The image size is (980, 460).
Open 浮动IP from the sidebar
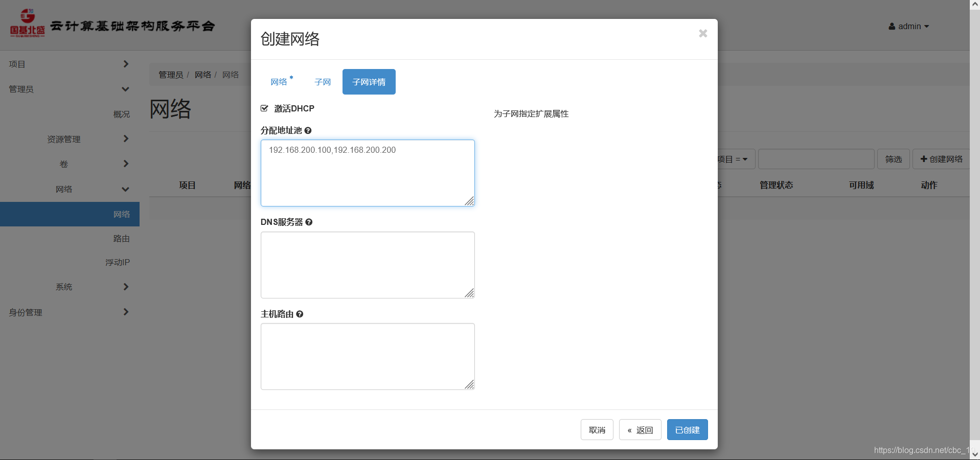(117, 262)
